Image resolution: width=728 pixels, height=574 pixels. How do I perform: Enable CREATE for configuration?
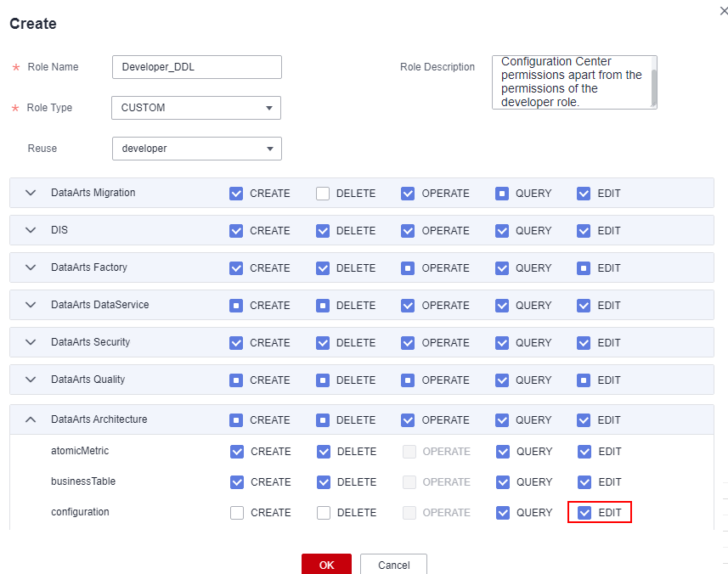point(237,513)
